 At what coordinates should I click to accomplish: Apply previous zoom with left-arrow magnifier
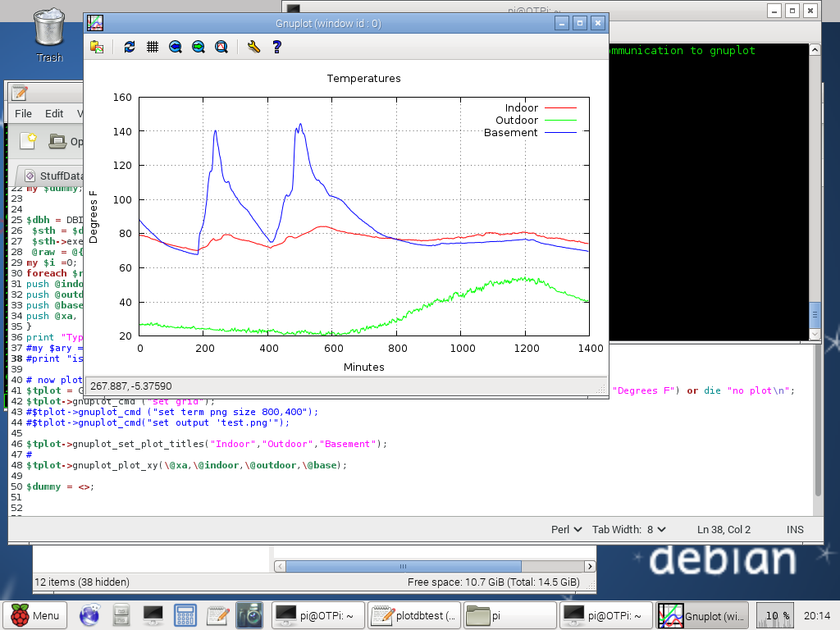(176, 47)
